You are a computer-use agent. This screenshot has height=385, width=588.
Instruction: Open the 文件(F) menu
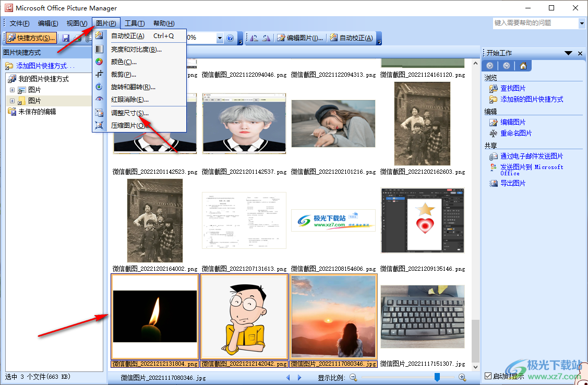click(19, 23)
